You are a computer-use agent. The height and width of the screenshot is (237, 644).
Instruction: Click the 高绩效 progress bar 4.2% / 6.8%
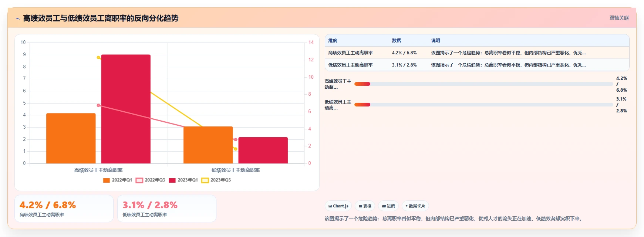pyautogui.click(x=483, y=84)
